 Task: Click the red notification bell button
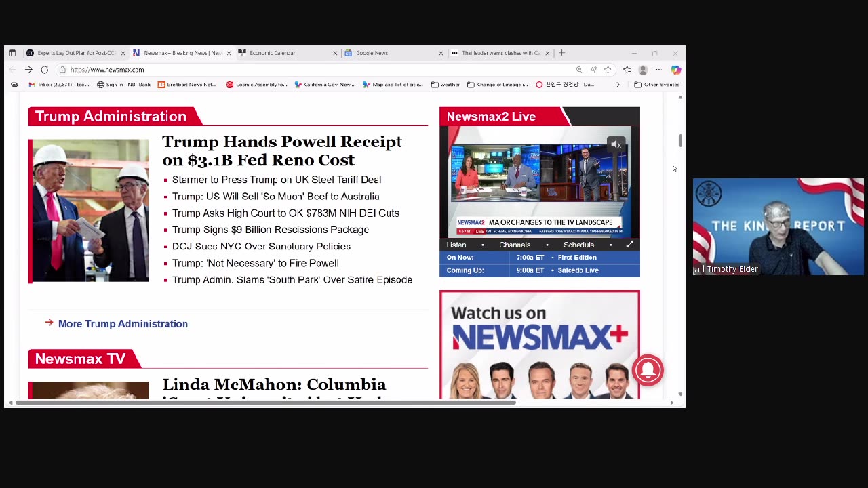coord(648,370)
